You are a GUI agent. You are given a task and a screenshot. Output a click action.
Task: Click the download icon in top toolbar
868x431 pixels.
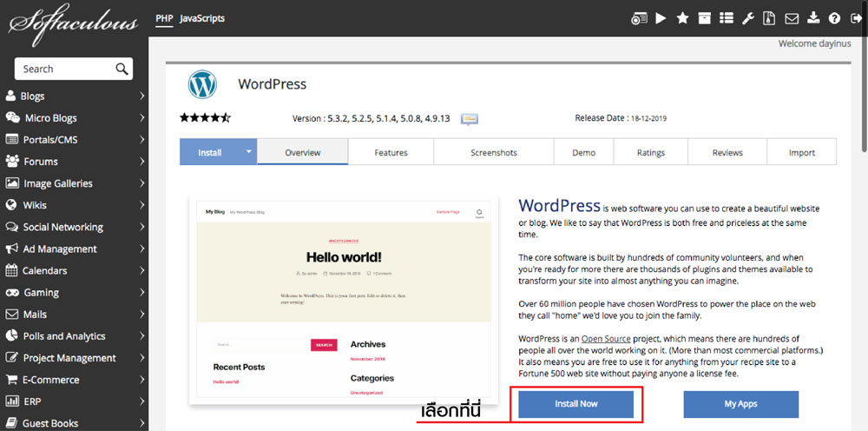[813, 18]
